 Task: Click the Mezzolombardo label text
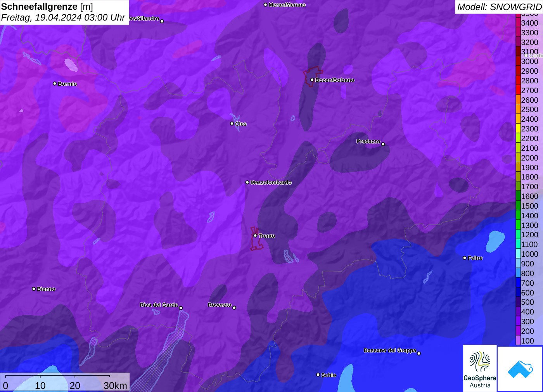point(271,182)
